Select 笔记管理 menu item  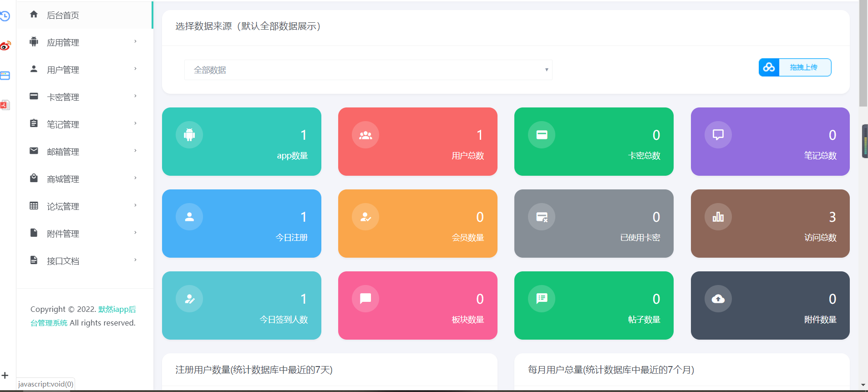pyautogui.click(x=85, y=124)
